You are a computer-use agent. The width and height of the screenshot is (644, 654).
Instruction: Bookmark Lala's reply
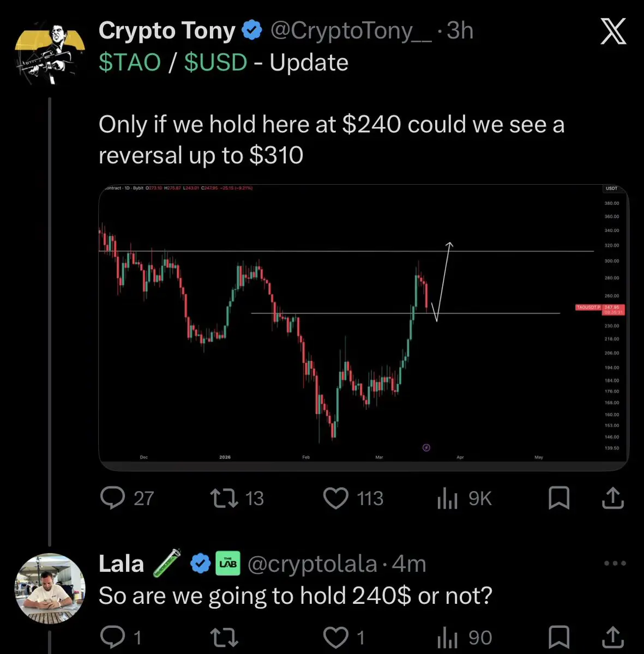pyautogui.click(x=559, y=638)
